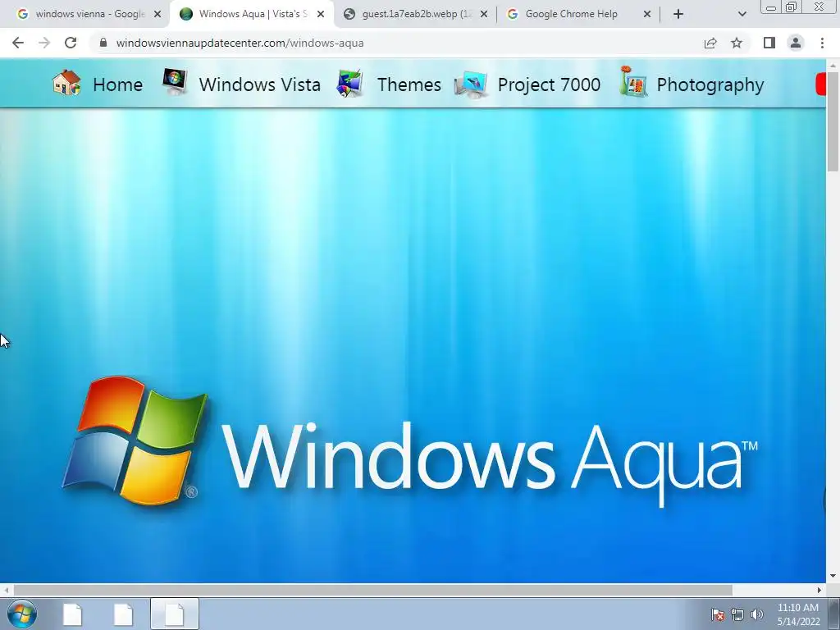Minimize the Chrome window
Image resolution: width=840 pixels, height=630 pixels.
pyautogui.click(x=771, y=7)
